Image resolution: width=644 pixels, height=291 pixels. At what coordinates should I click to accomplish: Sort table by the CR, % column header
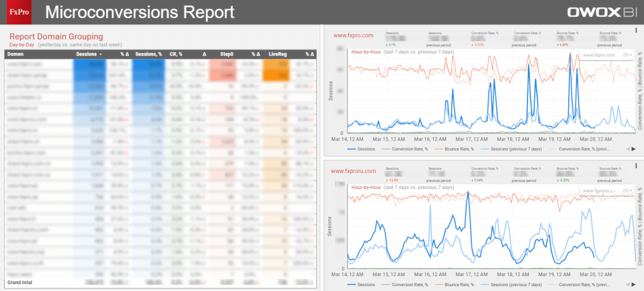tap(176, 54)
